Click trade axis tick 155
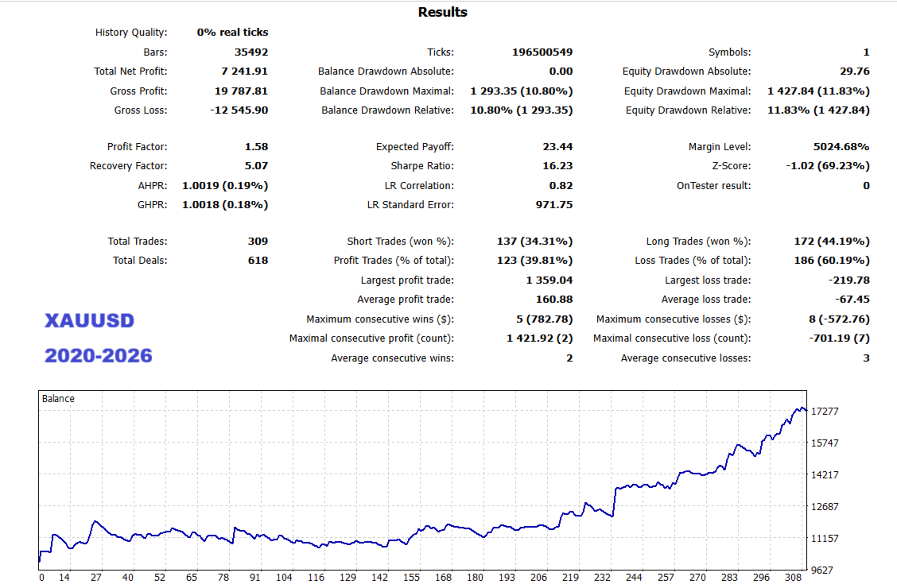 (x=411, y=578)
